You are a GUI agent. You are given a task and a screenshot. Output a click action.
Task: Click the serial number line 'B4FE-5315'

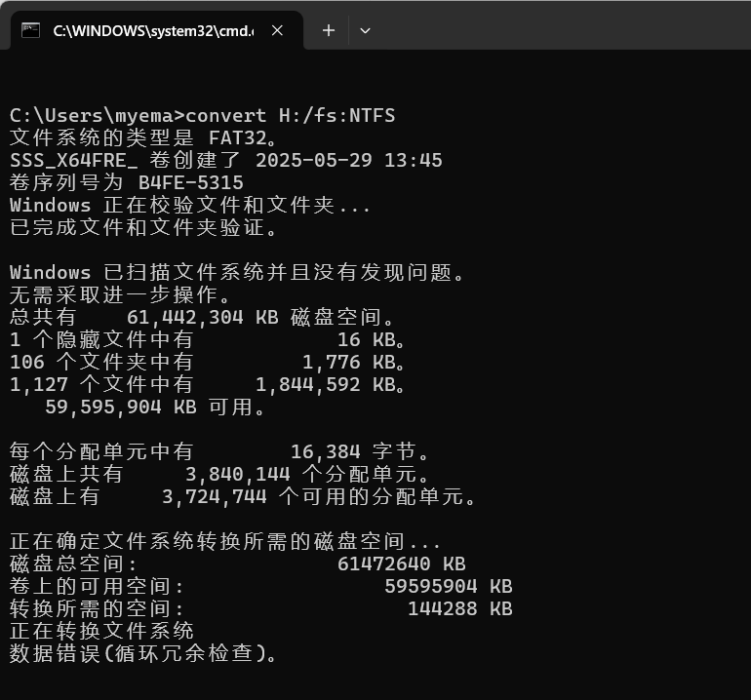[127, 182]
